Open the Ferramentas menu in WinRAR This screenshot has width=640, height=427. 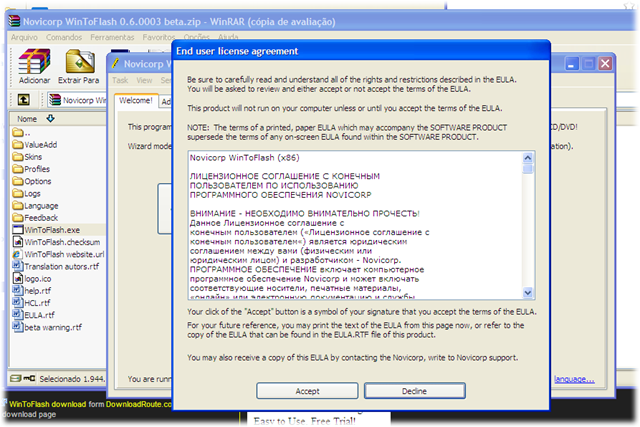tap(112, 37)
